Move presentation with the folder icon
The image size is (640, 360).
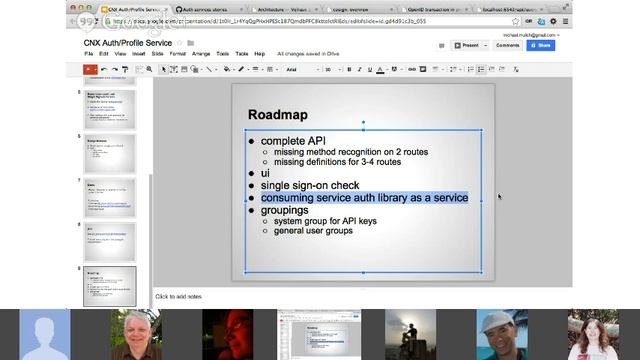click(x=191, y=43)
